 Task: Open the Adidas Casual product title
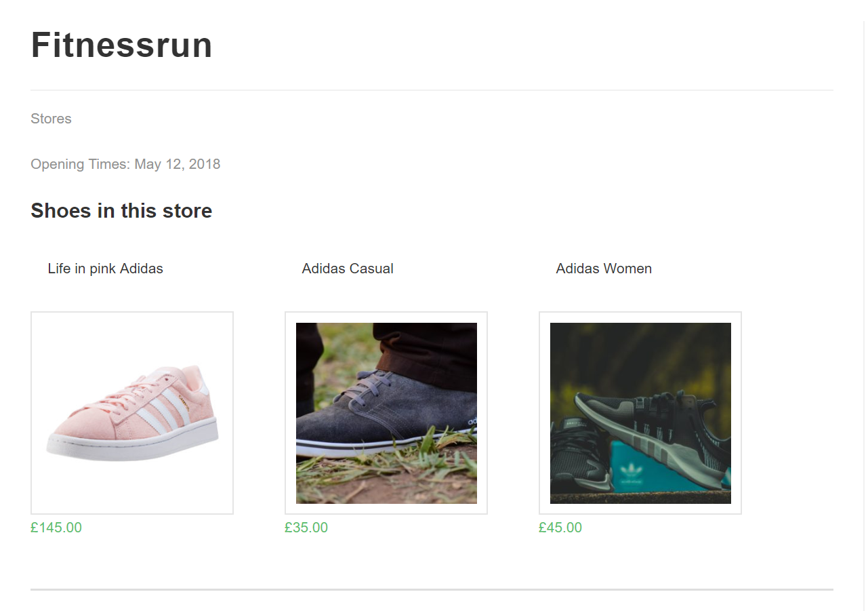coord(348,269)
